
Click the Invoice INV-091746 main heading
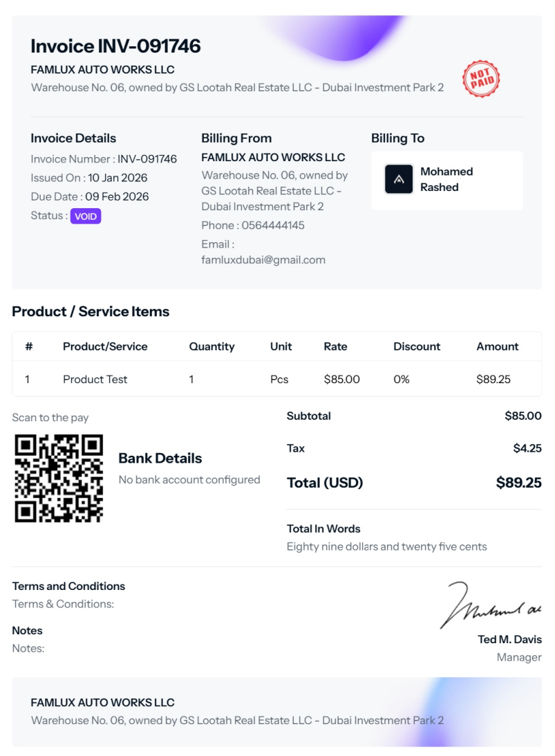click(x=115, y=46)
